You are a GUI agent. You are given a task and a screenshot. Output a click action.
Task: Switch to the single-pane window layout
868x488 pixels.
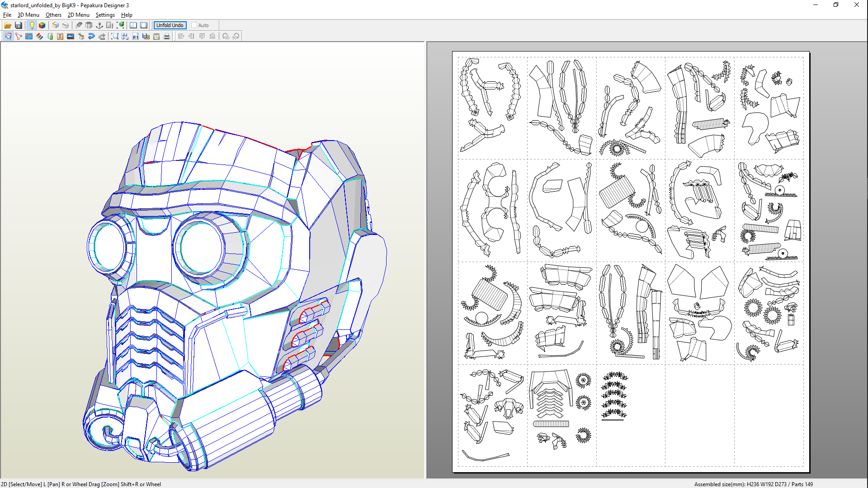pyautogui.click(x=144, y=25)
